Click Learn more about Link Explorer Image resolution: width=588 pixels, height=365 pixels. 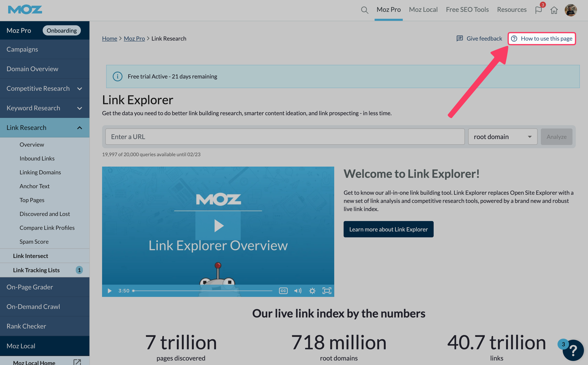coord(389,229)
